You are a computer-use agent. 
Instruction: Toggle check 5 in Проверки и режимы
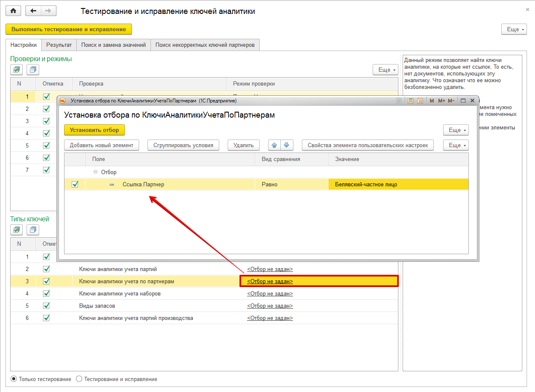click(46, 145)
